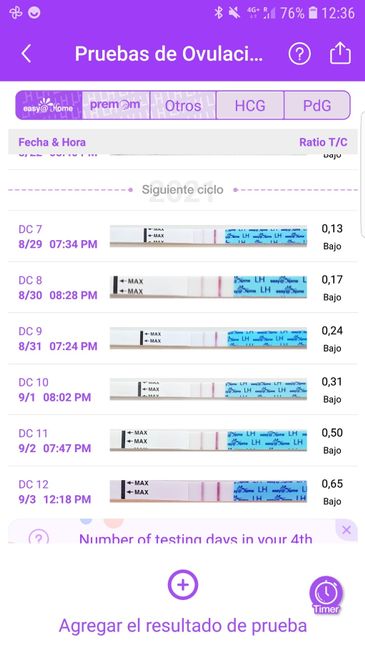Switch to the Otros tab
This screenshot has height=650, width=365.
(x=183, y=105)
